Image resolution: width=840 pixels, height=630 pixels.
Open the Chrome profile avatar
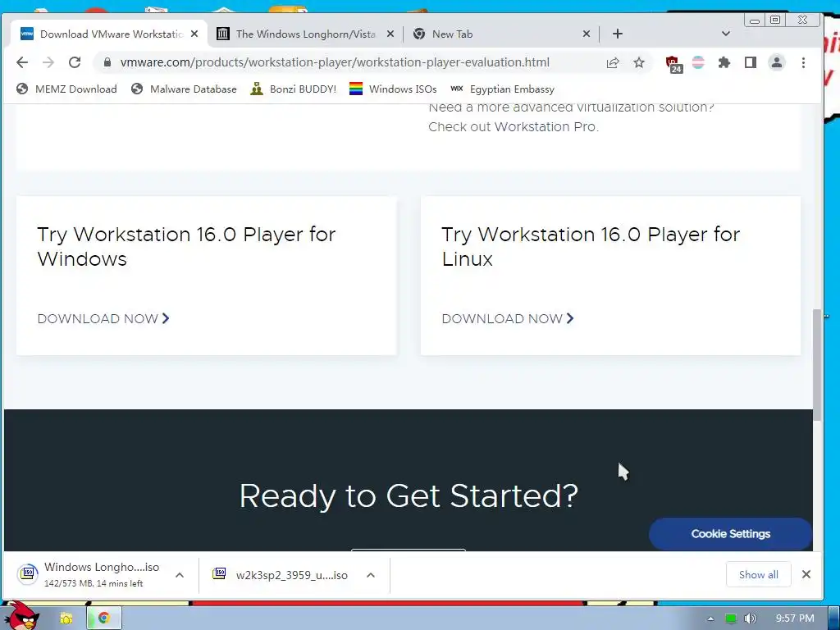click(777, 62)
